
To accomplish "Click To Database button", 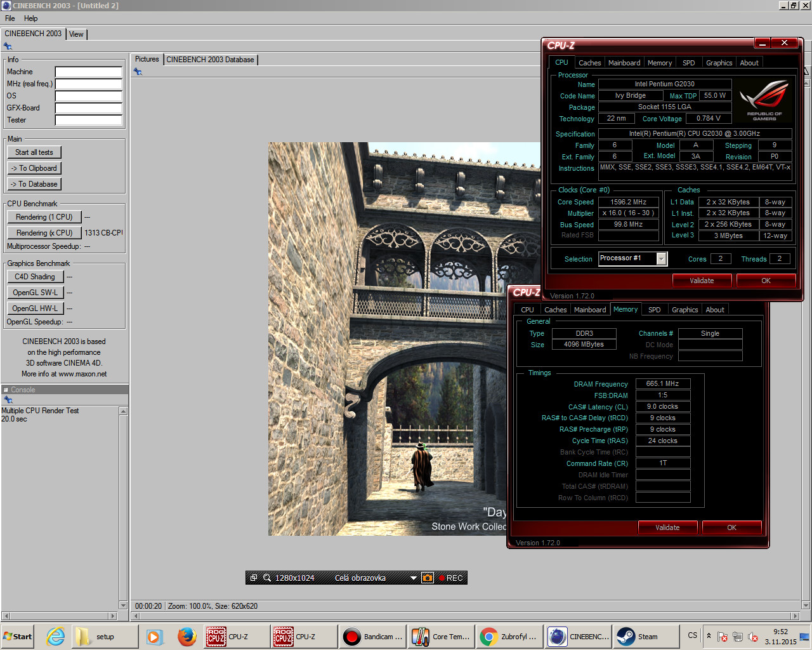I will click(x=34, y=184).
